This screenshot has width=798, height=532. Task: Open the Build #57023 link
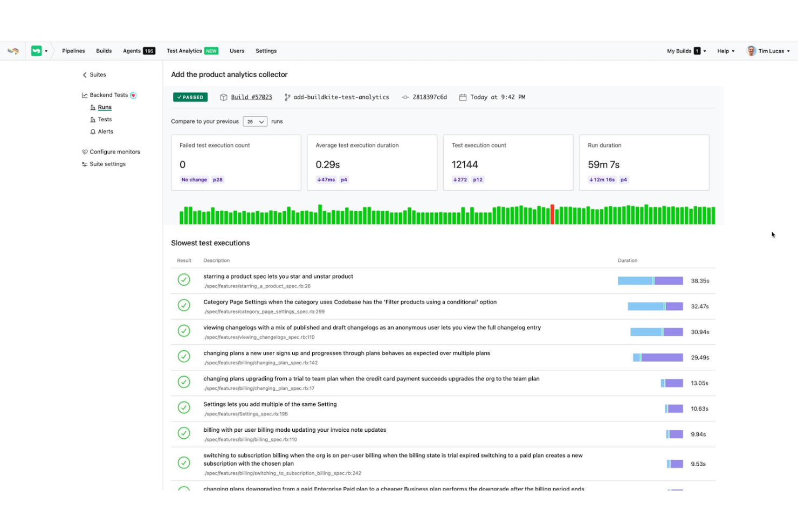[x=251, y=97]
